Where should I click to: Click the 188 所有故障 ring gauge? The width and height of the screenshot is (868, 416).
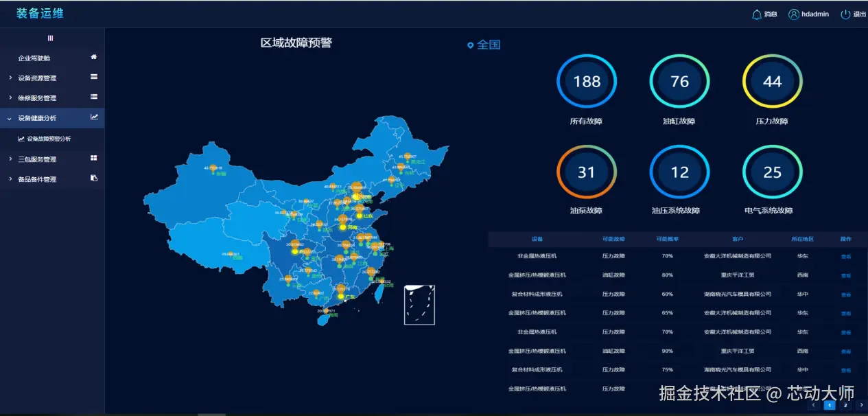click(x=587, y=82)
